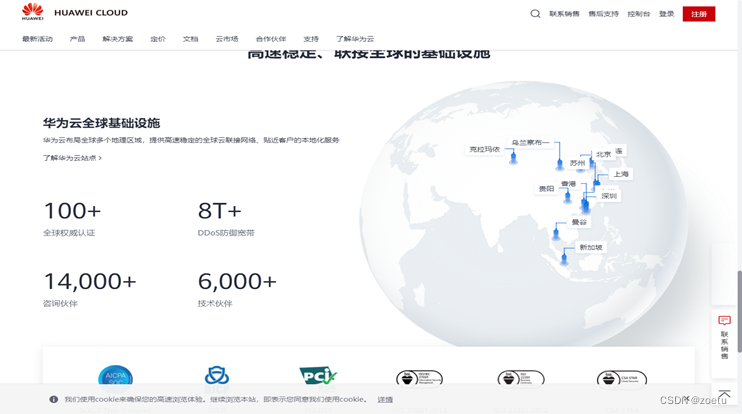
Task: Select the 克拉玛依 map label
Action: [484, 149]
